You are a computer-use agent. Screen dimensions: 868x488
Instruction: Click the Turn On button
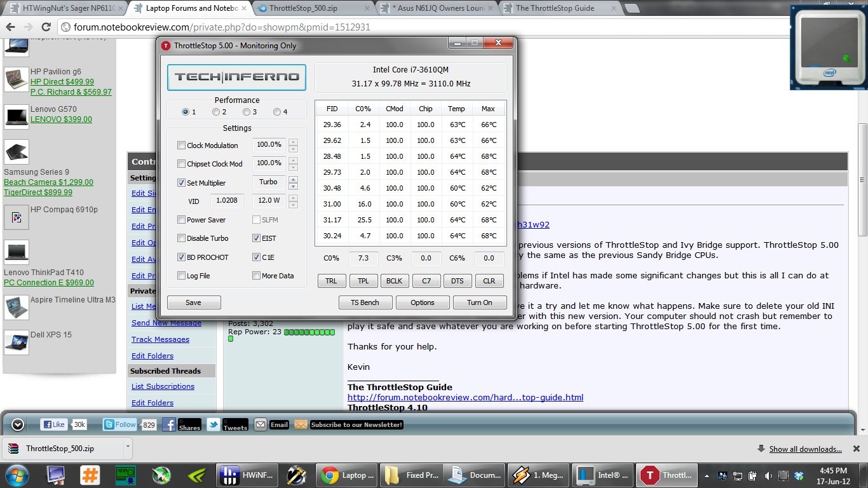480,302
